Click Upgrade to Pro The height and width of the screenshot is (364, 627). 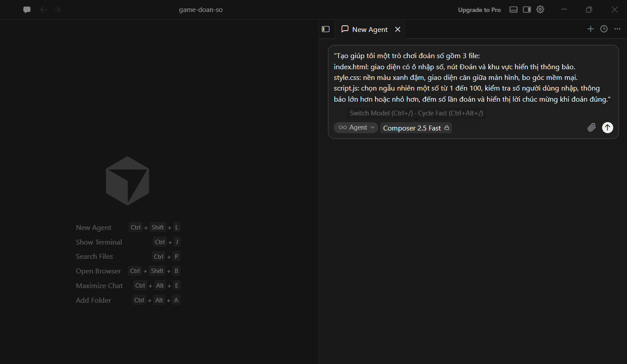tap(479, 10)
